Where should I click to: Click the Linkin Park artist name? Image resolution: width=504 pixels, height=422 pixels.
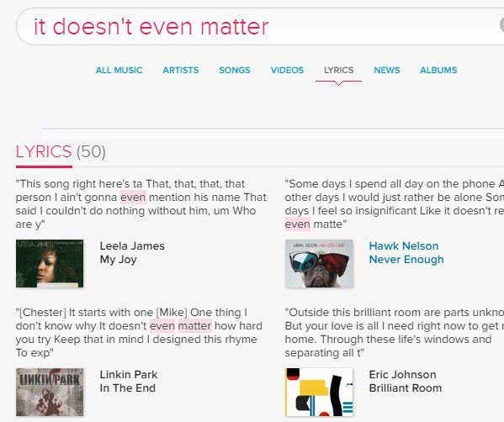pos(129,374)
